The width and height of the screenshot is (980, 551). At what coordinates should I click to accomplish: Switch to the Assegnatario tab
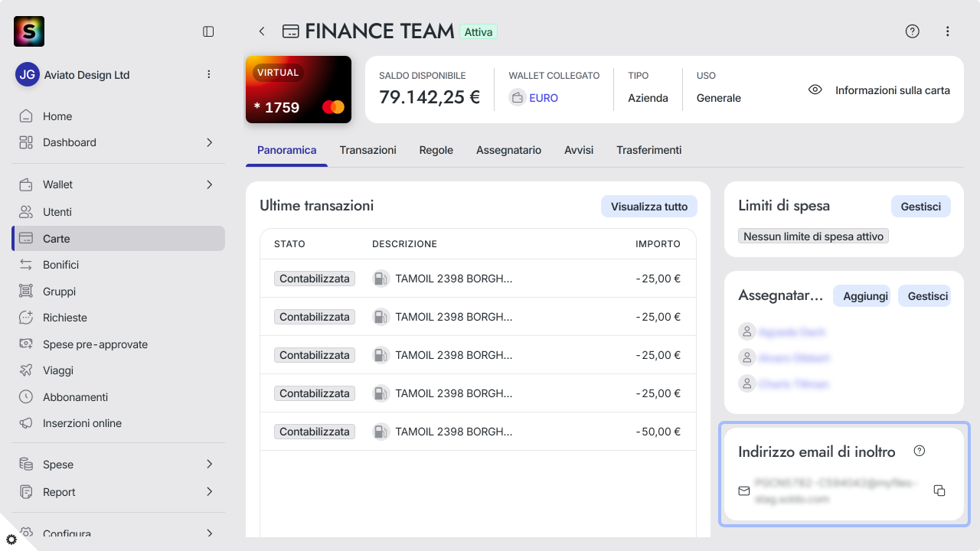(508, 150)
